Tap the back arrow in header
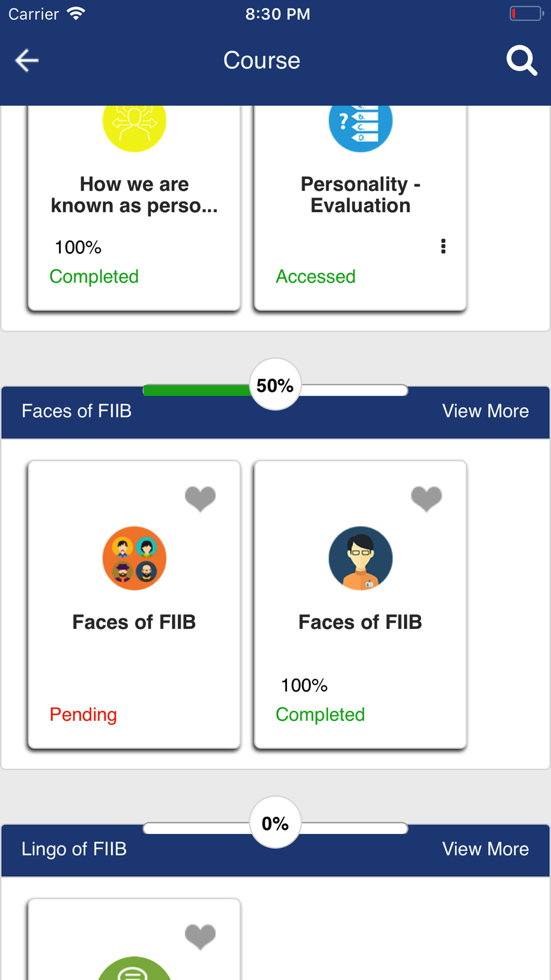 [x=26, y=61]
